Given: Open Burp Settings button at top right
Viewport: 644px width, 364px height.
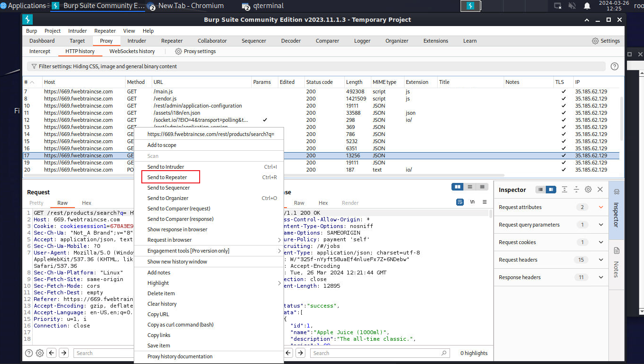Looking at the screenshot, I should 606,41.
